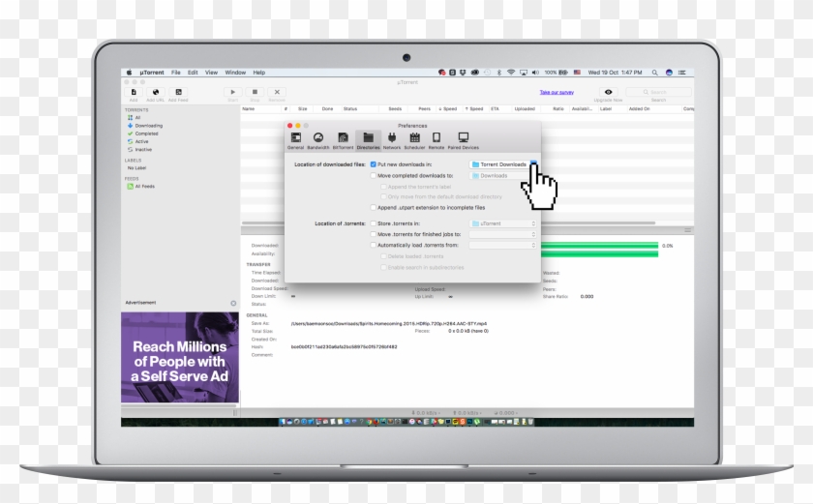Click the Stop square button in toolbar
The width and height of the screenshot is (813, 504).
click(255, 92)
